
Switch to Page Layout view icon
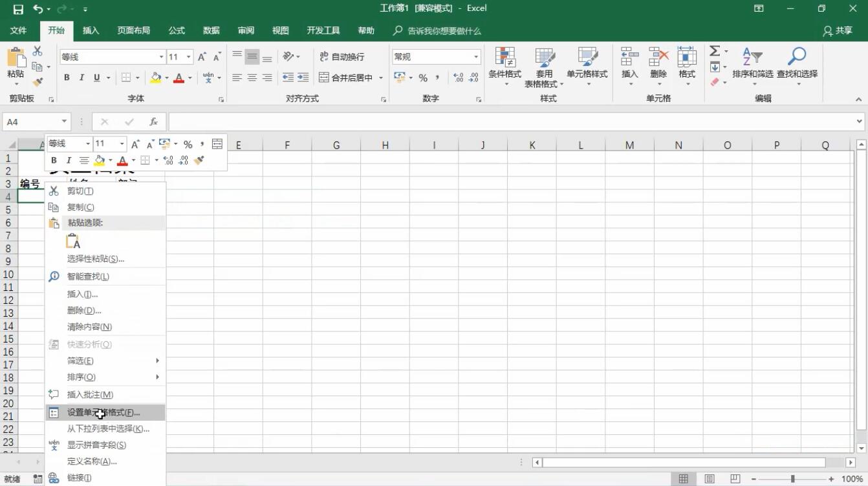[x=710, y=479]
